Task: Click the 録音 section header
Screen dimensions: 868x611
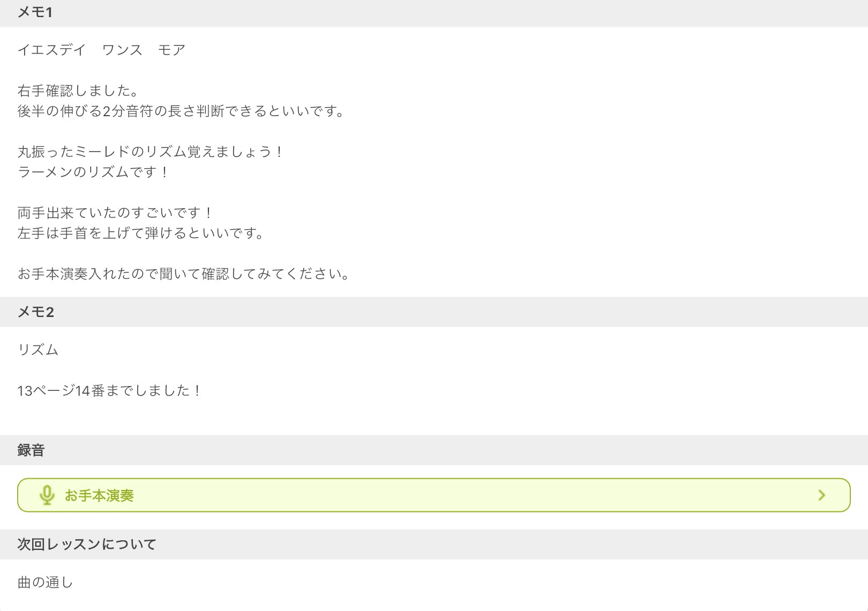Action: pos(31,450)
